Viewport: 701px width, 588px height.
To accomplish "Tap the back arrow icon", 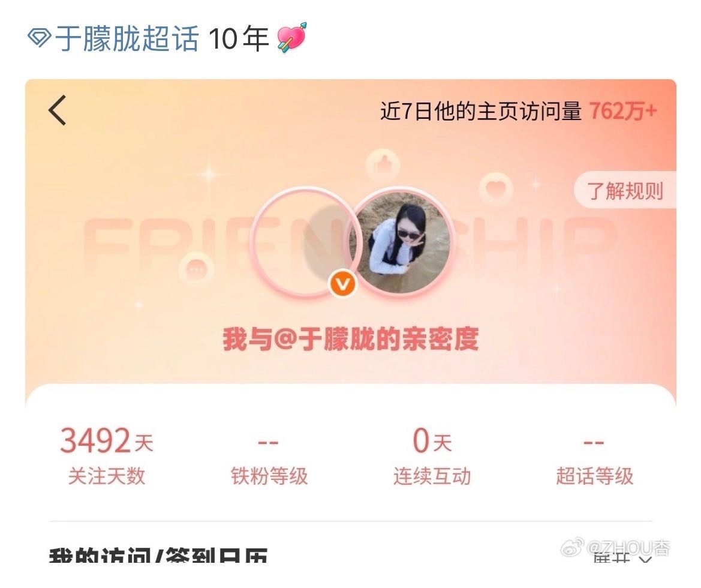I will (57, 110).
